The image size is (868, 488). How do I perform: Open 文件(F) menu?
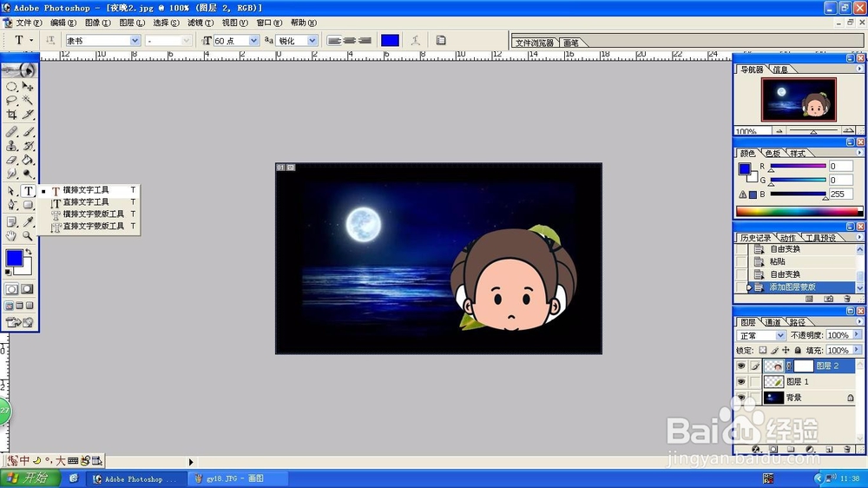pos(29,23)
